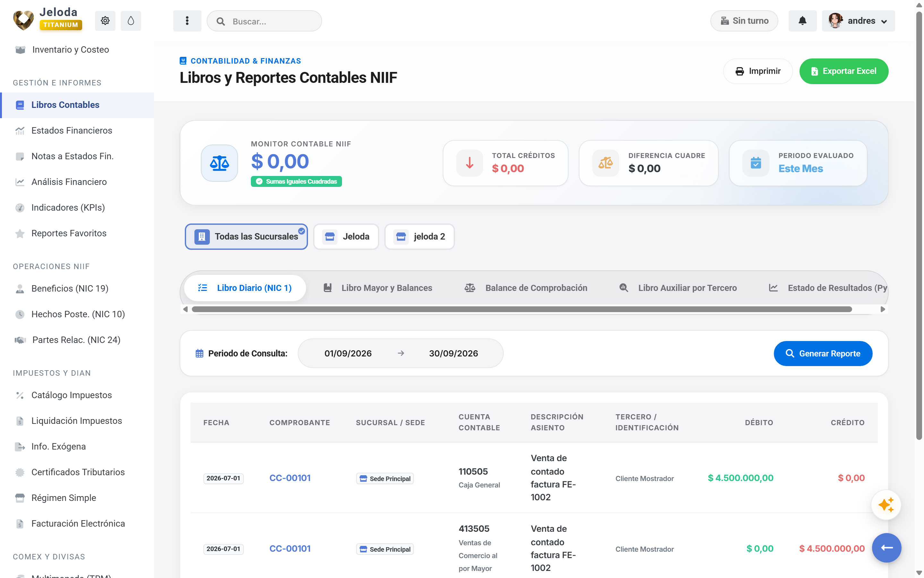Expand the andres user dropdown
Screen dimensions: 924x578
click(x=858, y=21)
